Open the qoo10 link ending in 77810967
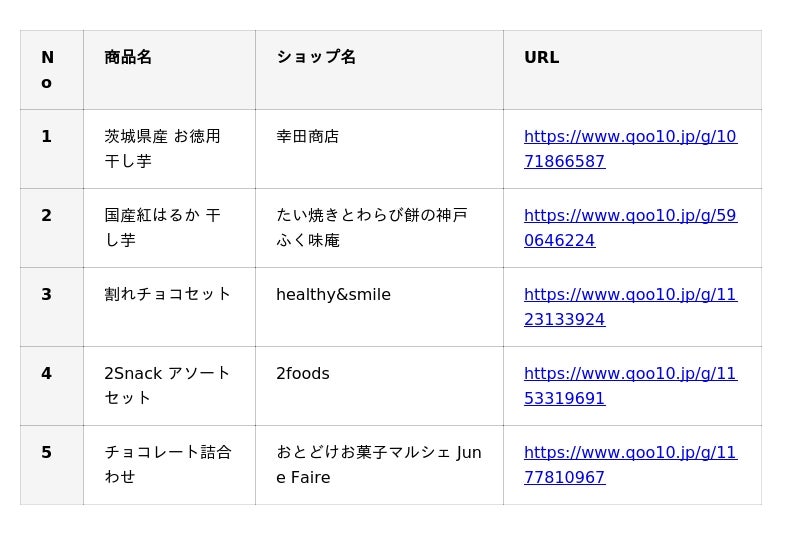The height and width of the screenshot is (535, 800). click(x=630, y=465)
